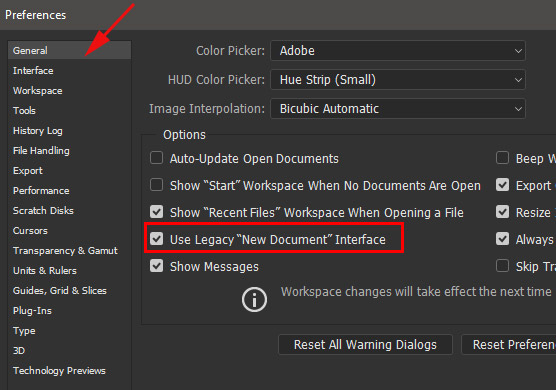This screenshot has width=556, height=390.
Task: Open Performance preferences
Action: pos(41,191)
